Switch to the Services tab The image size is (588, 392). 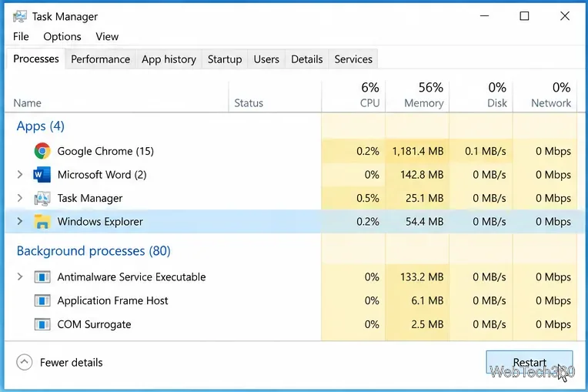(x=353, y=59)
